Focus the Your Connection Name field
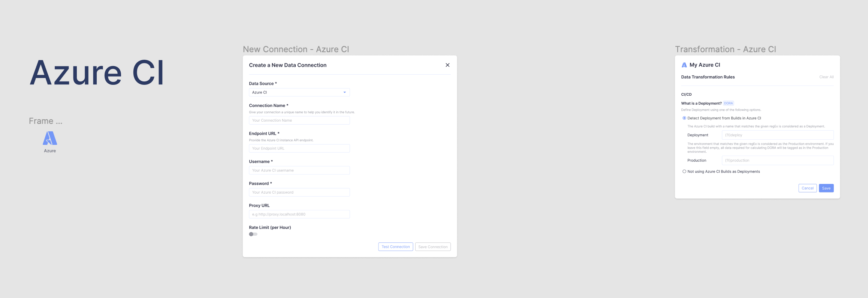 [299, 120]
